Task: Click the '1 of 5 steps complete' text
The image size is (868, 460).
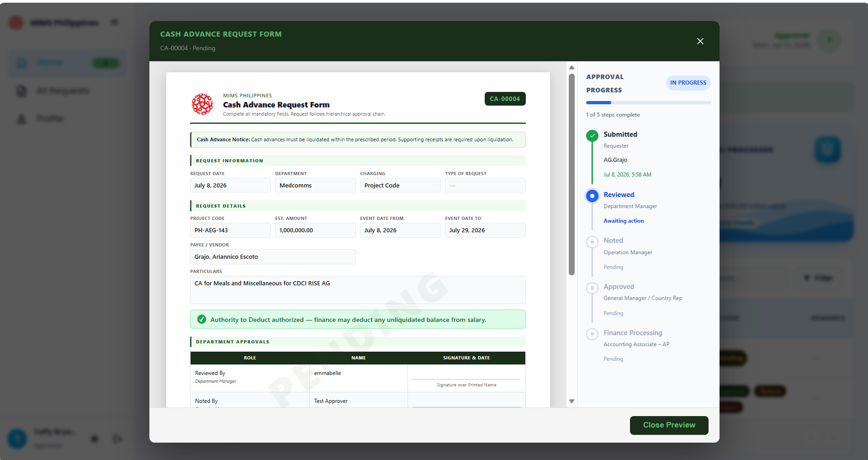Action: tap(613, 115)
